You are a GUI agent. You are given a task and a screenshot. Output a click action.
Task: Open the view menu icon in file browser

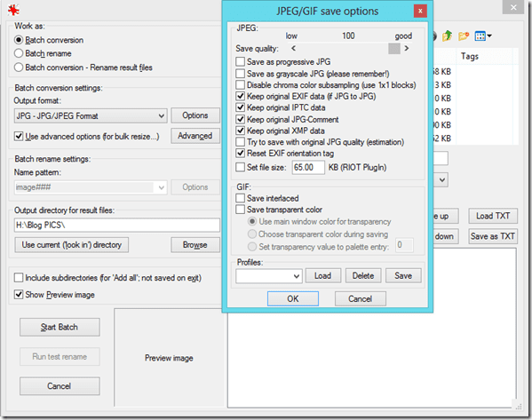pos(483,36)
